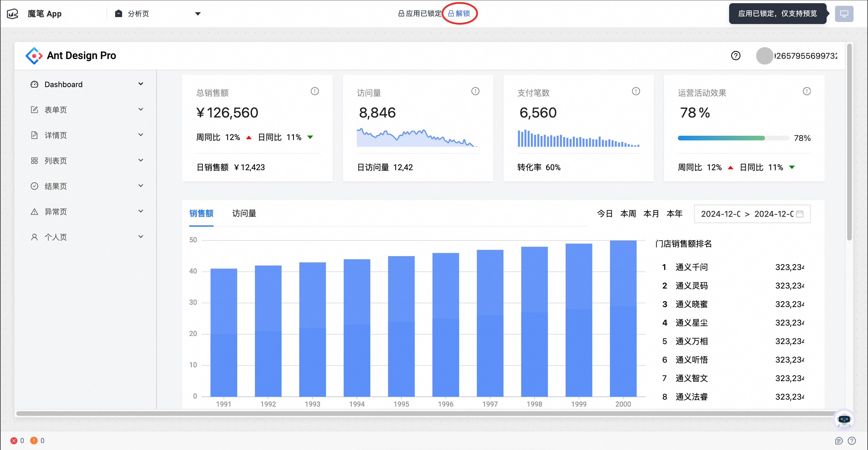
Task: Click the 通义万相 ranking row
Action: tap(733, 341)
